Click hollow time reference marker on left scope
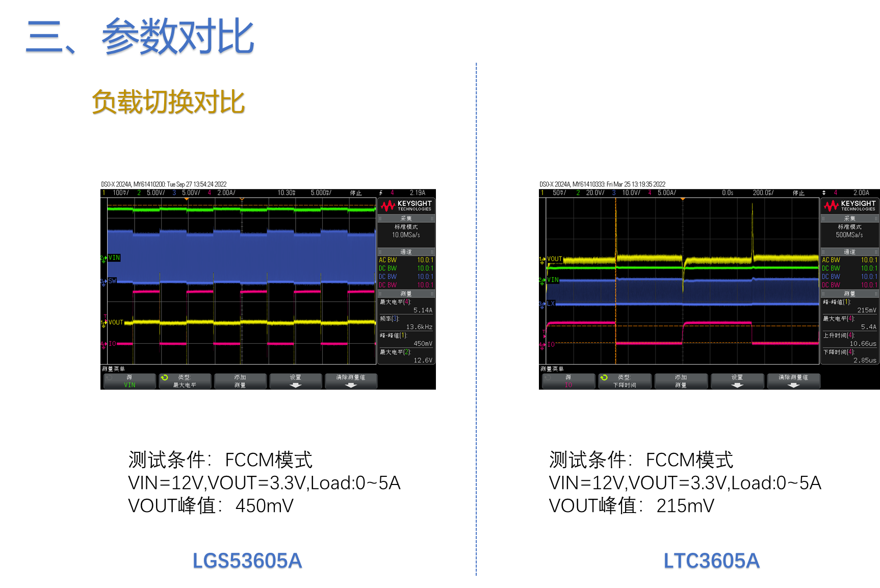This screenshot has height=588, width=880. 242,199
